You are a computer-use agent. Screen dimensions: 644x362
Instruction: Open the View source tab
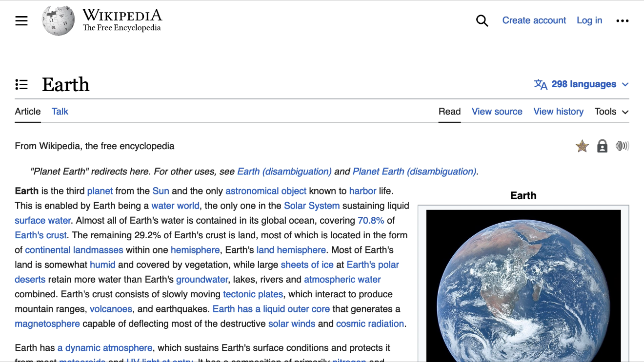[x=497, y=112]
